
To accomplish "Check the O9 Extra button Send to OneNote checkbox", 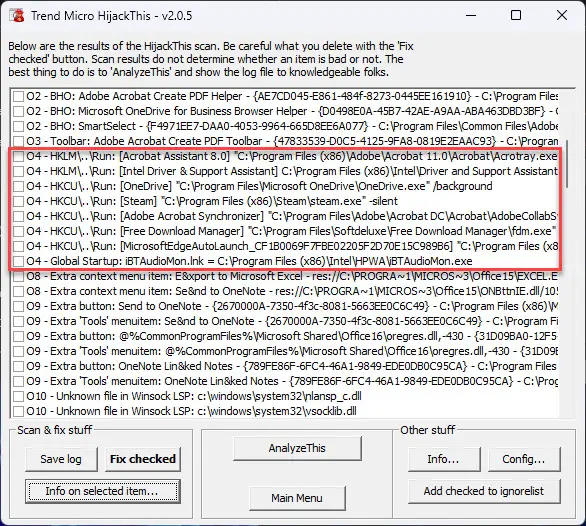I will [18, 306].
